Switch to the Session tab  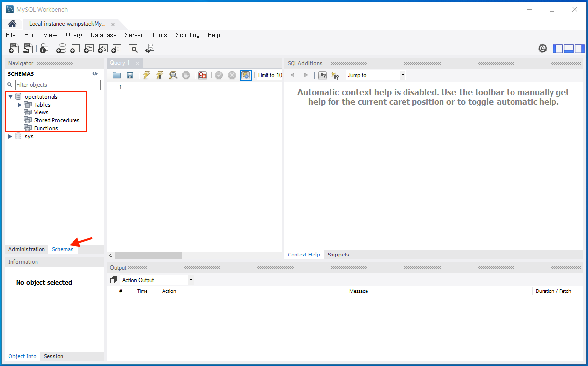click(53, 356)
